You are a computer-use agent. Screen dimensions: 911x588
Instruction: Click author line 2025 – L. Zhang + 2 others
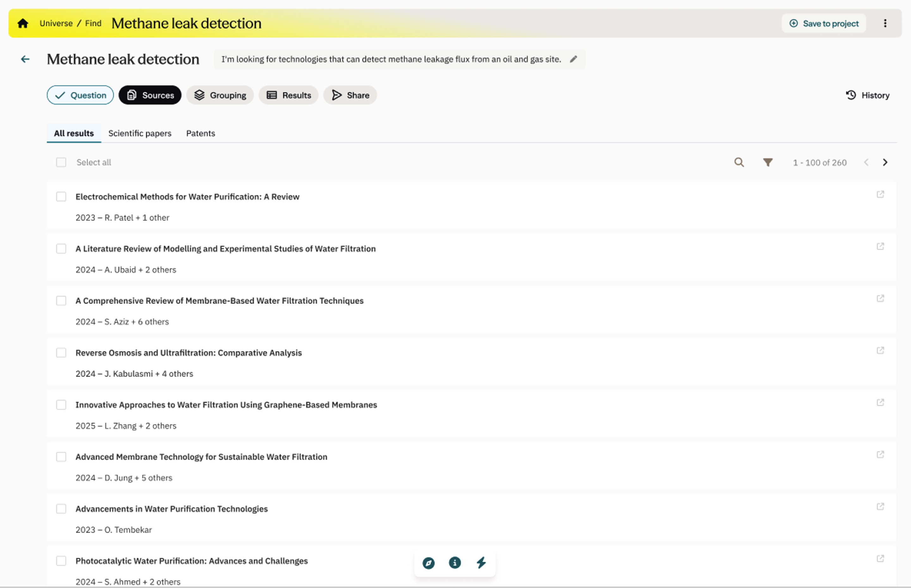(126, 426)
